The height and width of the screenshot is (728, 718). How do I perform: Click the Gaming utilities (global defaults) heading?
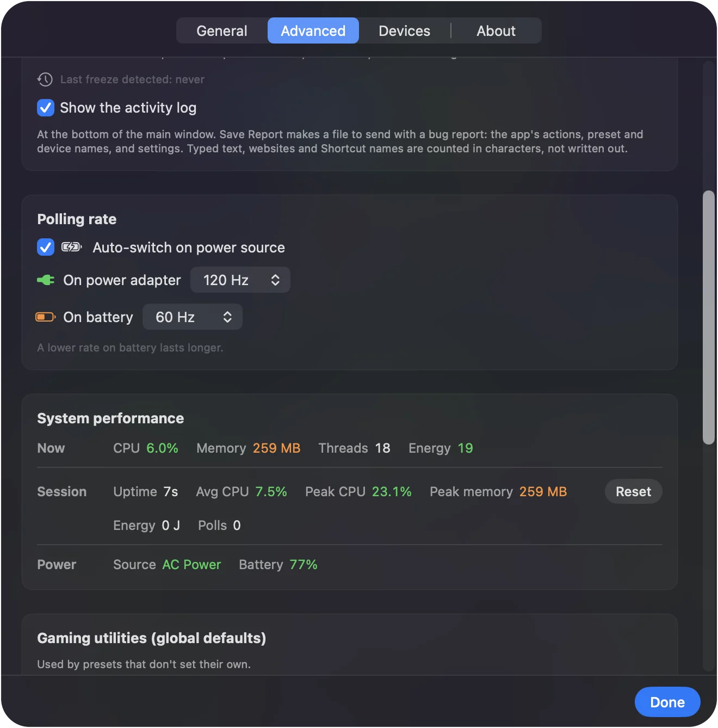152,638
